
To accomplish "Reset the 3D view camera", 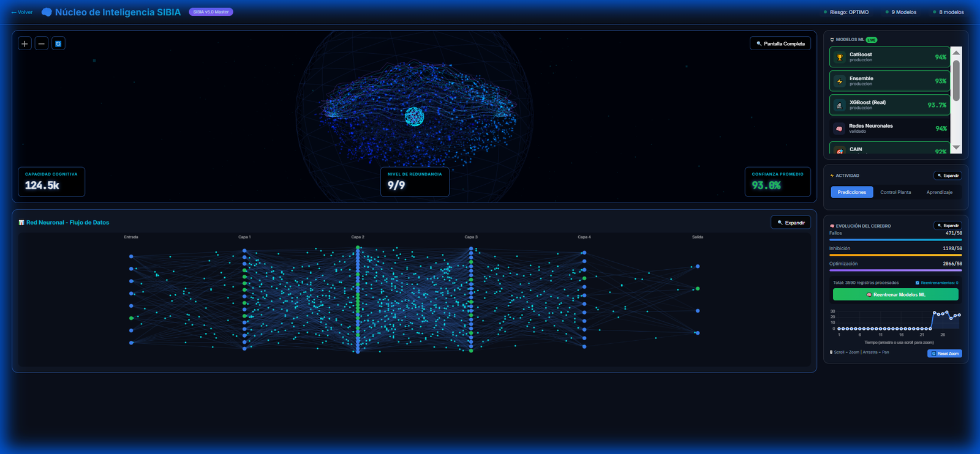I will [x=58, y=43].
